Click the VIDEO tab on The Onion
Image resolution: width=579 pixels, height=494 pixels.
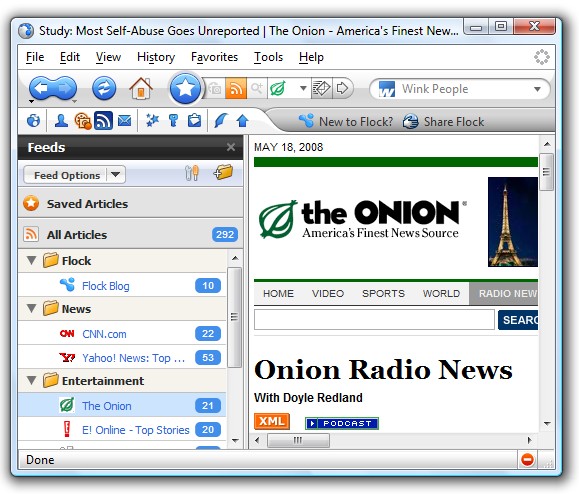328,294
